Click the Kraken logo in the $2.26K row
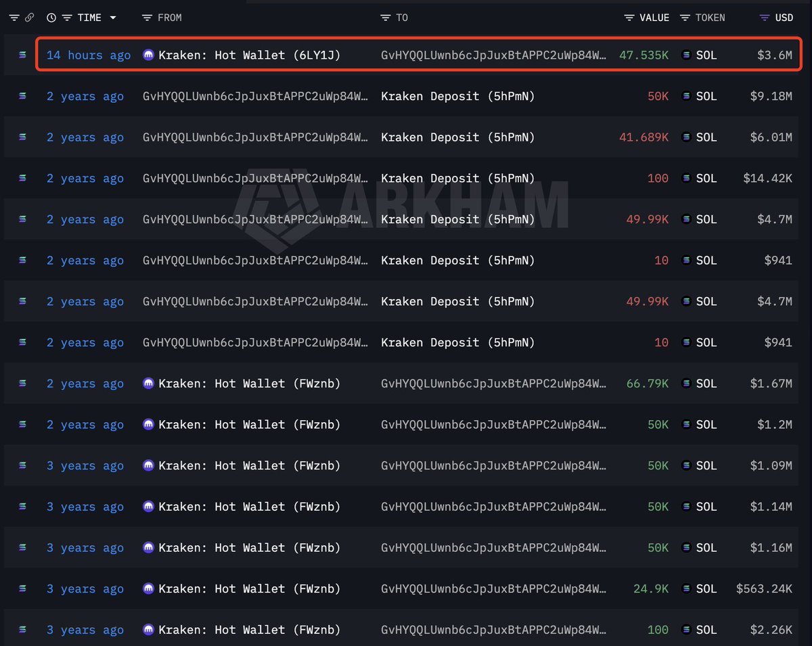 point(149,630)
